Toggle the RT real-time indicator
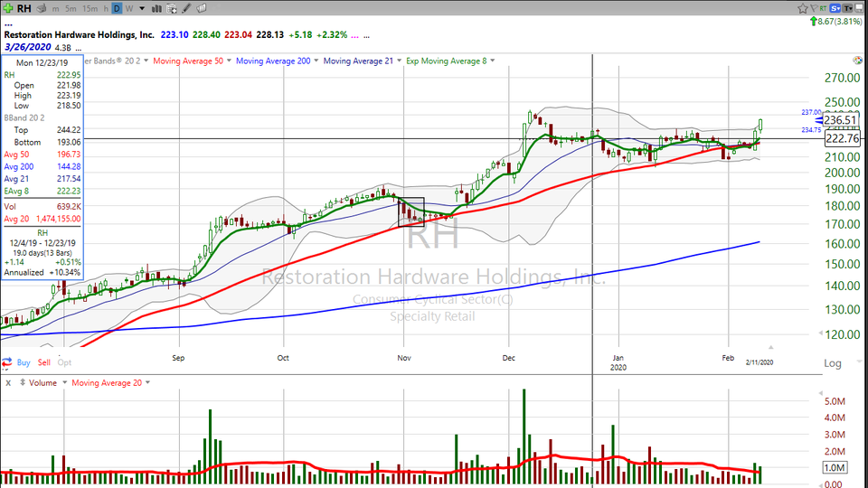This screenshot has width=868, height=488. 823,8
